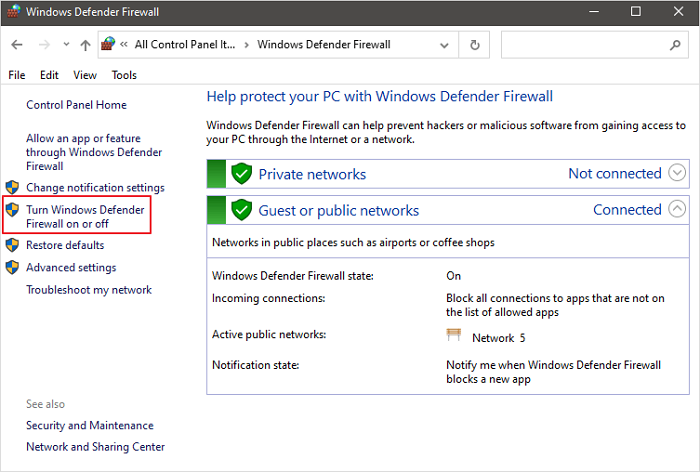The height and width of the screenshot is (472, 700).
Task: Open Turn Windows Defender Firewall on or off
Action: (x=85, y=217)
